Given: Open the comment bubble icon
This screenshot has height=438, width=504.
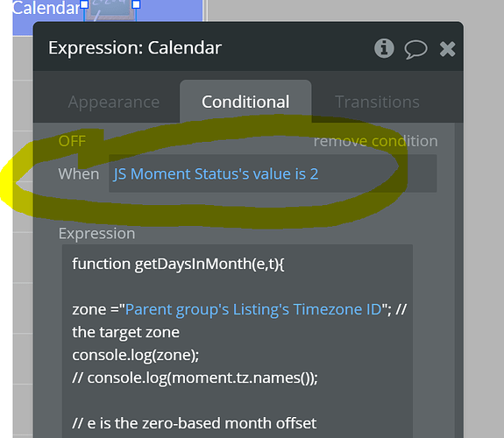Looking at the screenshot, I should coord(415,50).
